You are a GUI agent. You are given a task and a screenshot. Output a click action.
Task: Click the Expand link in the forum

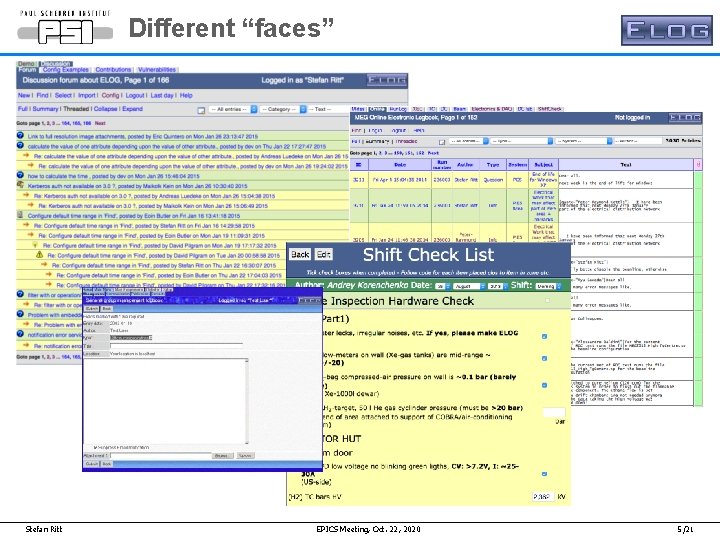(x=132, y=109)
